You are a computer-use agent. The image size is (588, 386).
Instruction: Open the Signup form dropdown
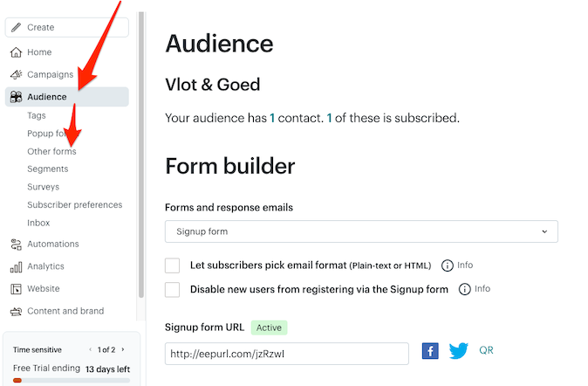(361, 231)
